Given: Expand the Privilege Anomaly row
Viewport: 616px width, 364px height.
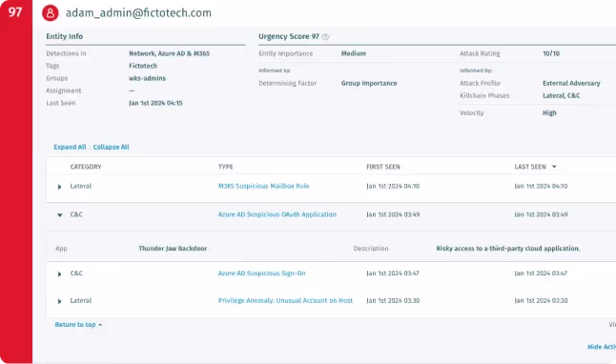Looking at the screenshot, I should [60, 301].
